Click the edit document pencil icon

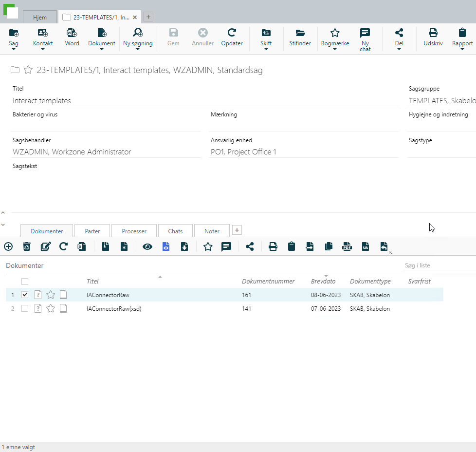(45, 246)
